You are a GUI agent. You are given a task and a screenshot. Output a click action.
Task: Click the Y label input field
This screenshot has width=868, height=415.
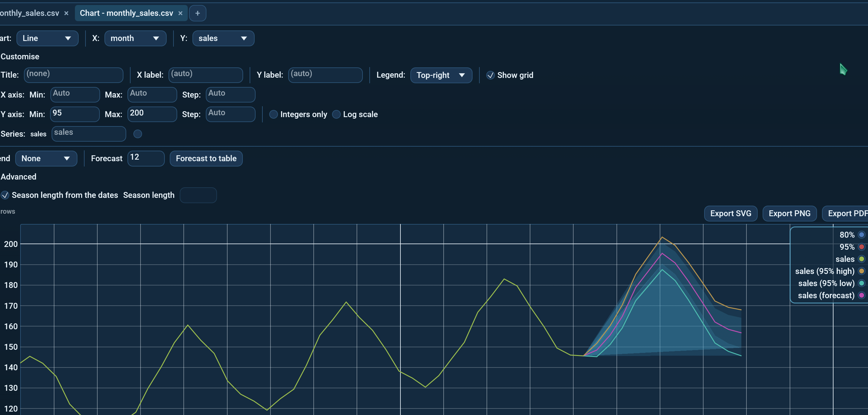click(x=325, y=75)
